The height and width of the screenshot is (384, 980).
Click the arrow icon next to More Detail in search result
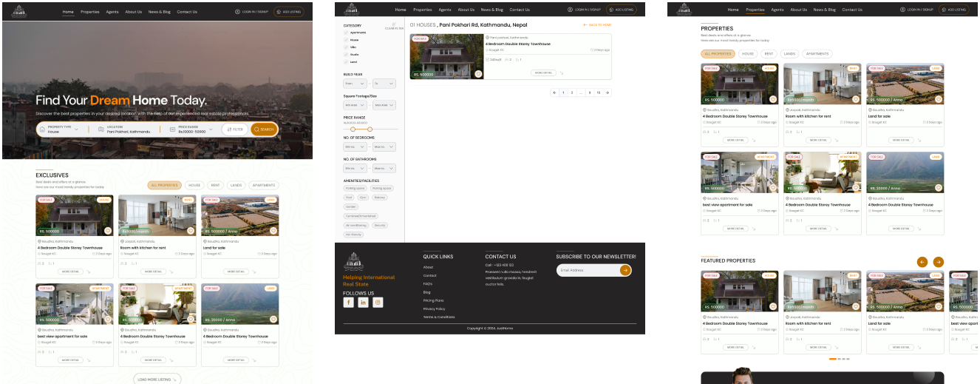561,73
